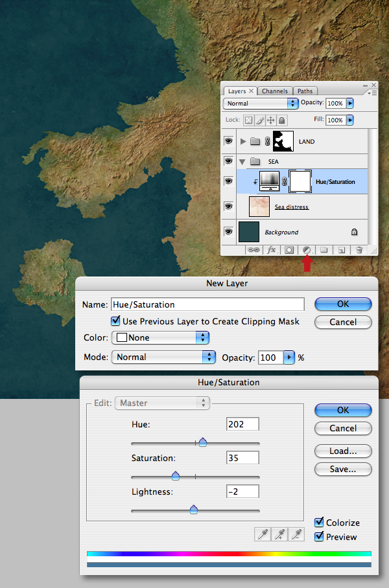This screenshot has height=588, width=389.
Task: Click the Load... button
Action: [x=343, y=451]
